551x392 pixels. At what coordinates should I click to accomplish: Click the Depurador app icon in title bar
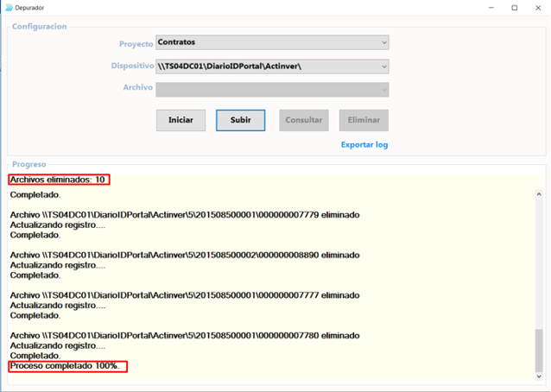[8, 7]
